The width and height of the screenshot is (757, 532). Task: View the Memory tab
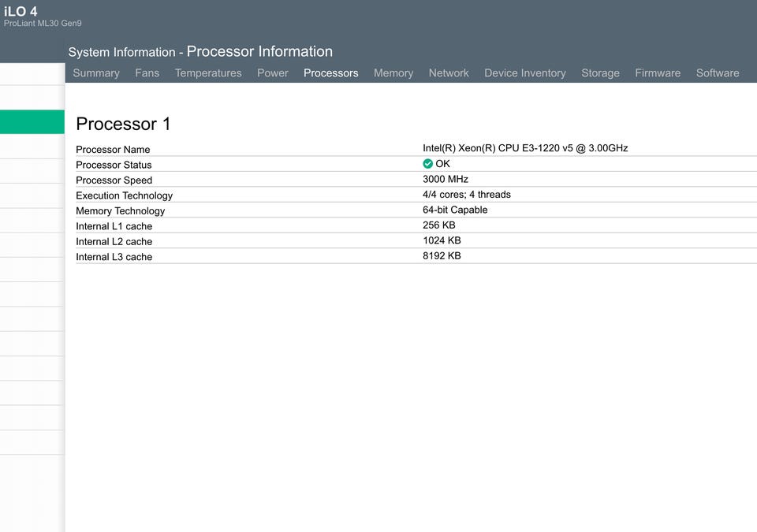coord(393,73)
